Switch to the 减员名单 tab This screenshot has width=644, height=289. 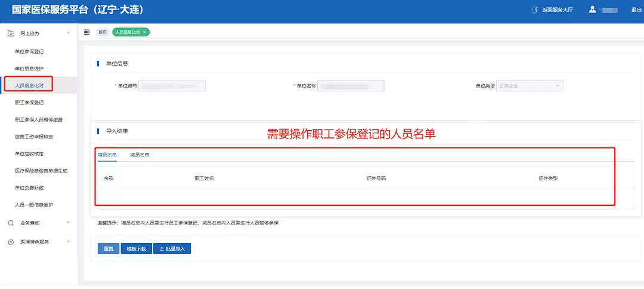coord(140,155)
